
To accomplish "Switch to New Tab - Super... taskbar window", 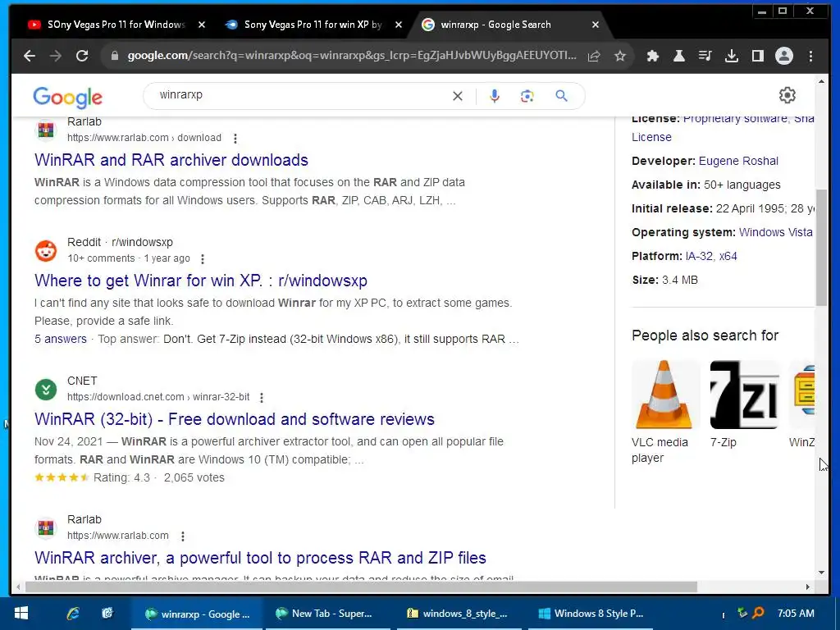I will 327,614.
